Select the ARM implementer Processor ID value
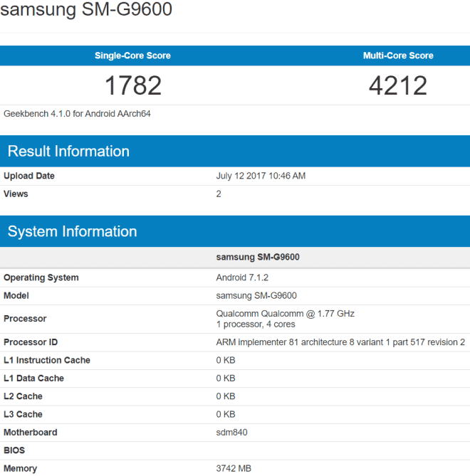The image size is (470, 476). (340, 342)
